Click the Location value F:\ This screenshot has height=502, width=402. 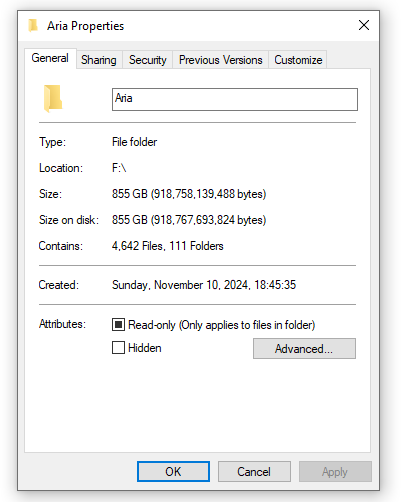point(119,168)
